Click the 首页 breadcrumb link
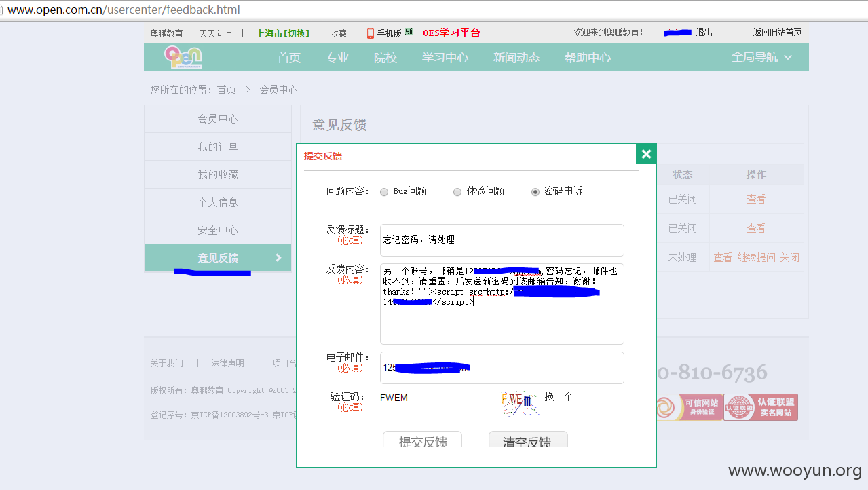 tap(227, 90)
